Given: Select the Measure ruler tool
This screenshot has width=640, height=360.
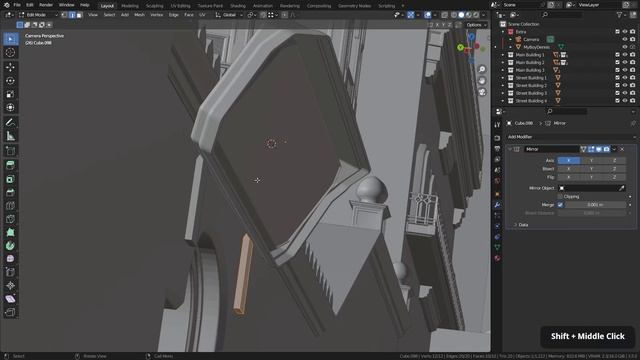Looking at the screenshot, I should (10, 136).
